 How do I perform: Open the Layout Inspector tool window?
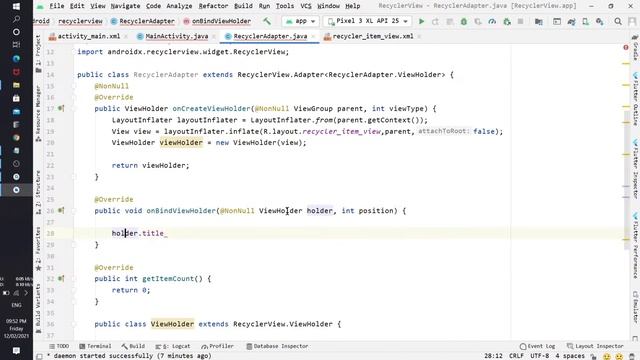coord(595,346)
